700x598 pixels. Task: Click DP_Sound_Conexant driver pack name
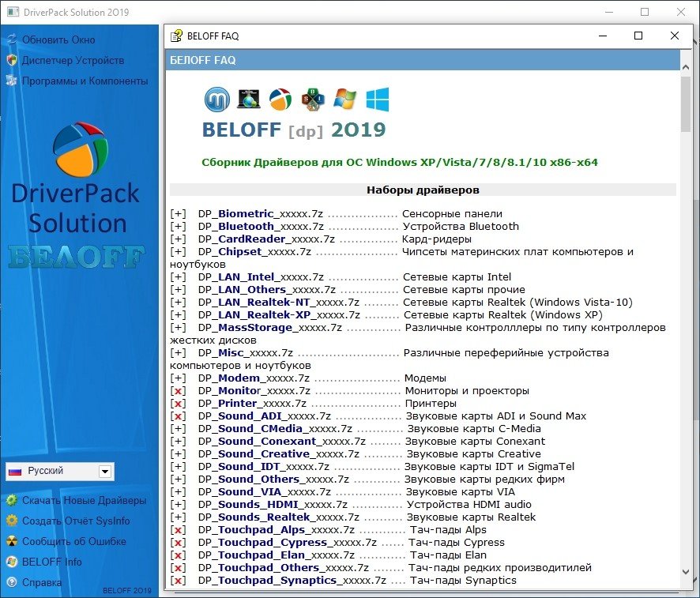click(x=282, y=442)
